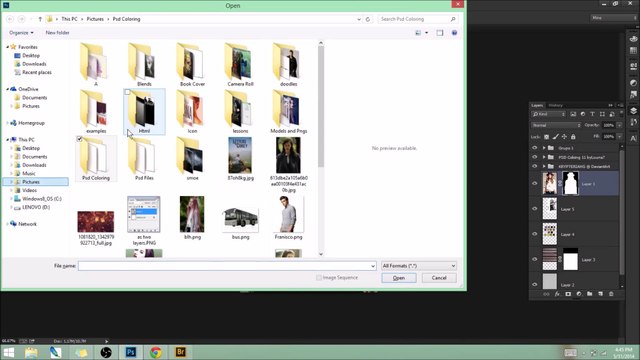Click the create new group icon

589,294
